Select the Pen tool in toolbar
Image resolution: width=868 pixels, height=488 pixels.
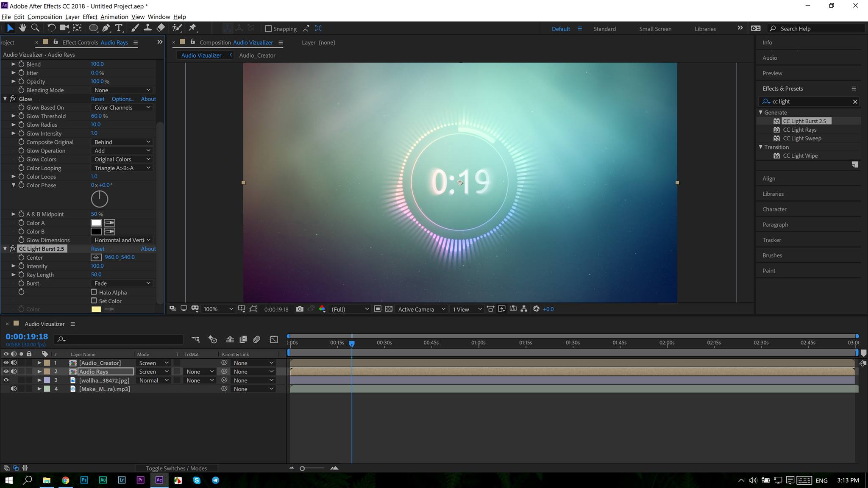(106, 28)
